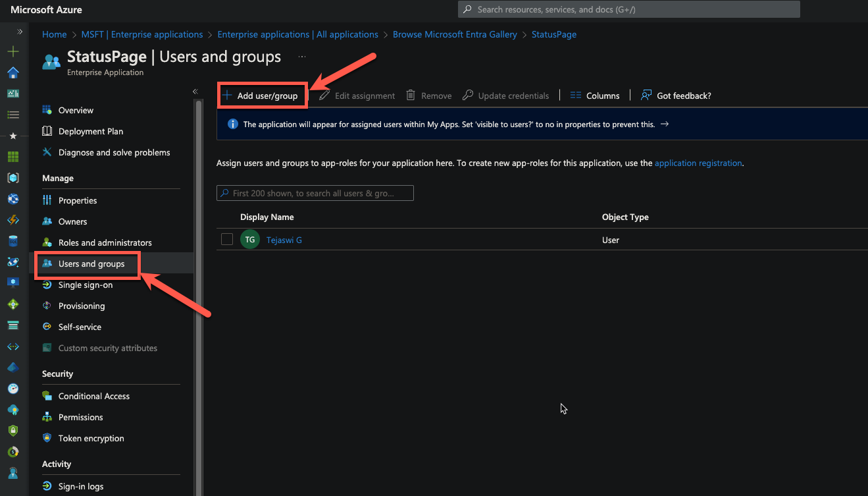Open the SQL databases sidebar icon
Screen dimensions: 868x496
13,240
